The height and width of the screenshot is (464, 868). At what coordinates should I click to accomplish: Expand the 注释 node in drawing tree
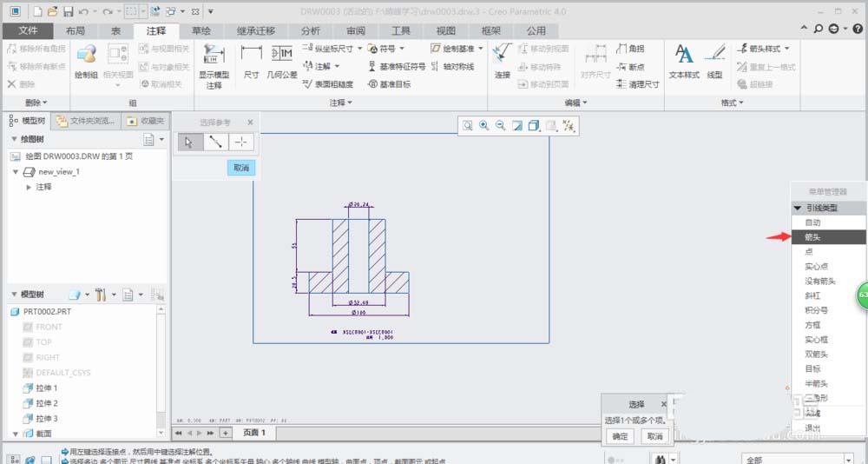coord(30,187)
